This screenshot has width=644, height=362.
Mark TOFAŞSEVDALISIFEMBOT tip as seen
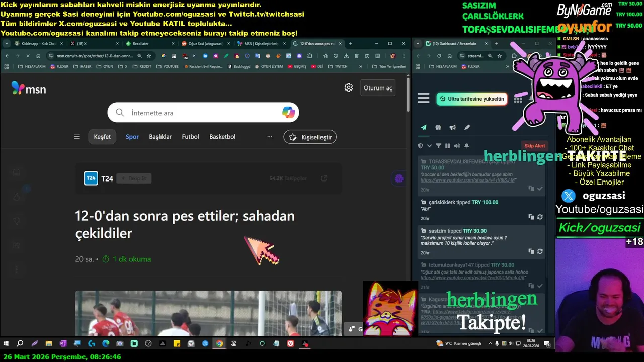[x=540, y=189]
